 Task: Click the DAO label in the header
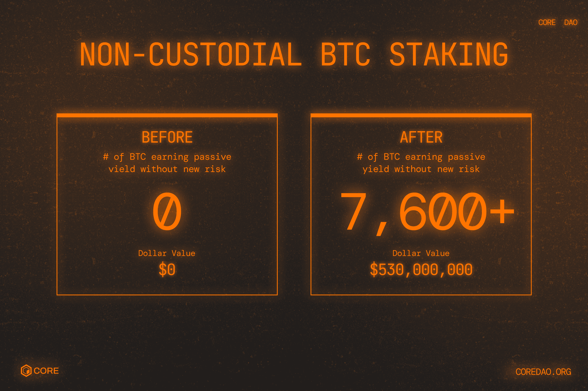(571, 23)
